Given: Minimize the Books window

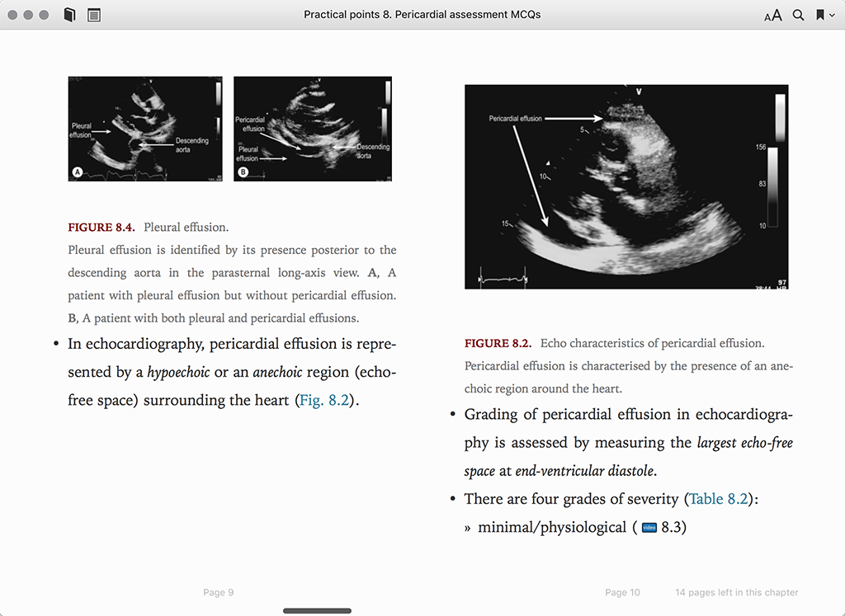Looking at the screenshot, I should pyautogui.click(x=28, y=15).
